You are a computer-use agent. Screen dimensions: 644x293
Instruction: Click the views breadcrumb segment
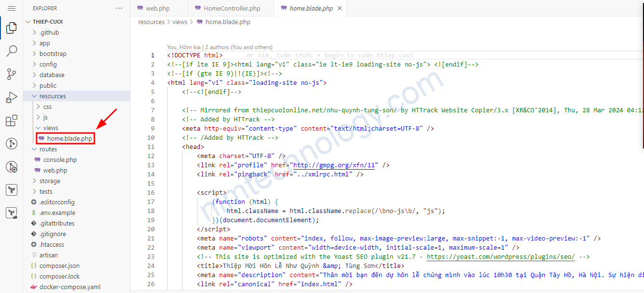(179, 22)
